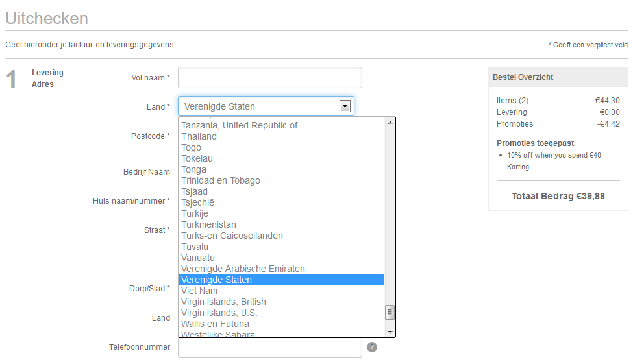This screenshot has height=364, width=633.
Task: Click the Bestel Overzicht heading
Action: 523,77
